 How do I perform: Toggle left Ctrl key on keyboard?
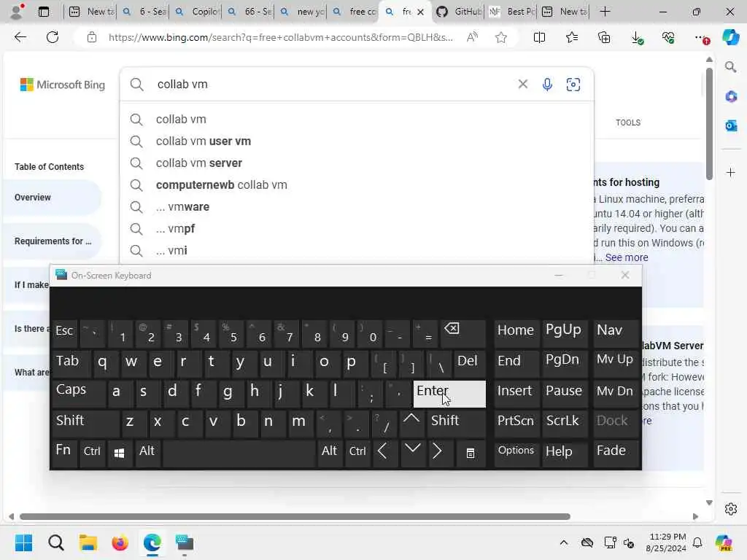(x=93, y=454)
